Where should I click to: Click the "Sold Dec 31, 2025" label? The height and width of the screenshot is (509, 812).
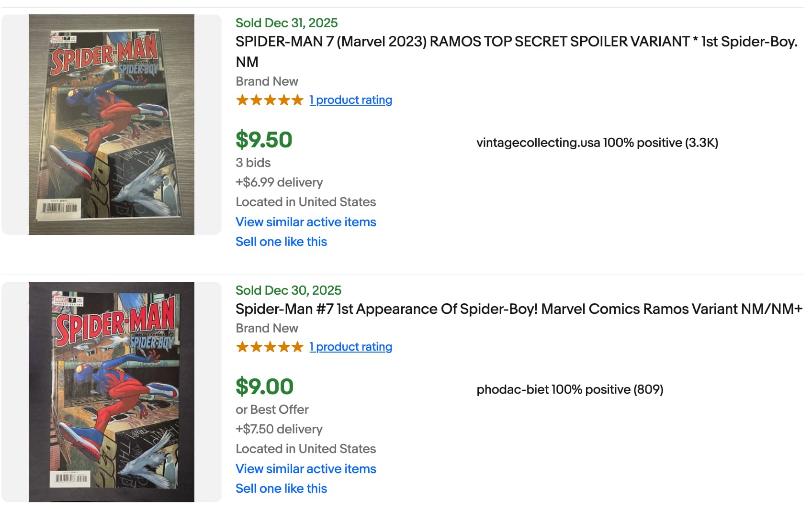[x=286, y=23]
